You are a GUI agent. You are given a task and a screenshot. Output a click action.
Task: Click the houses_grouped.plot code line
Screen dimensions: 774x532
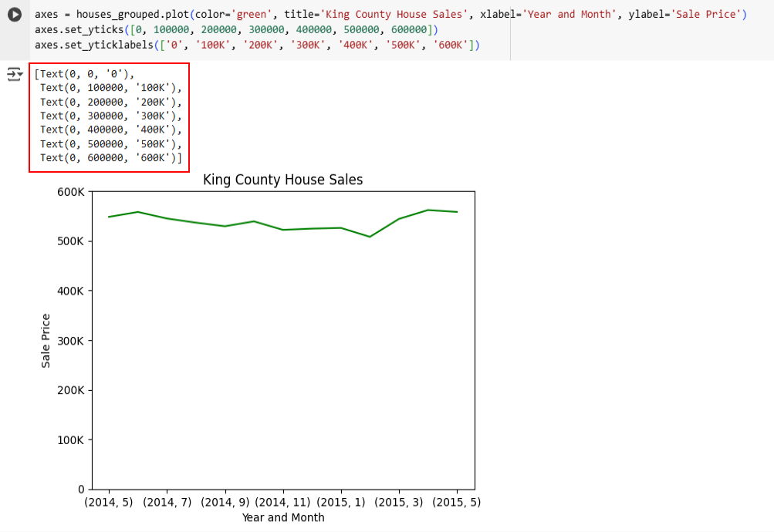click(390, 15)
